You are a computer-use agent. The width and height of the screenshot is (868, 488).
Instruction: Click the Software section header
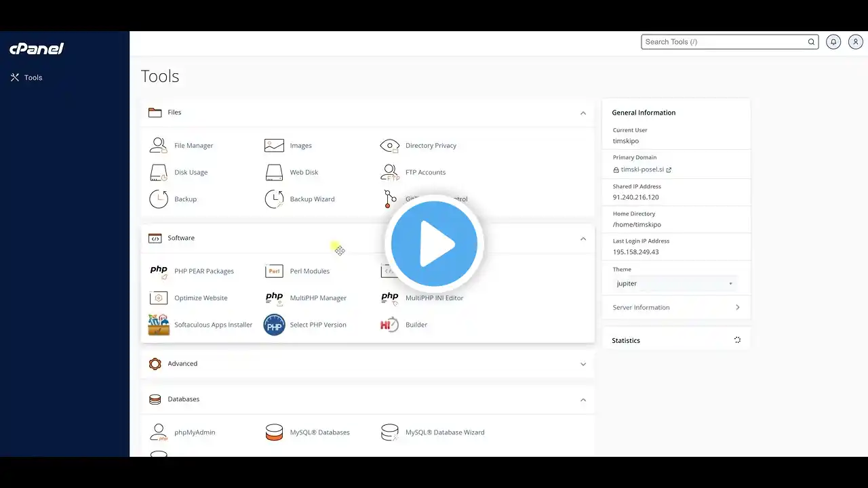[368, 238]
